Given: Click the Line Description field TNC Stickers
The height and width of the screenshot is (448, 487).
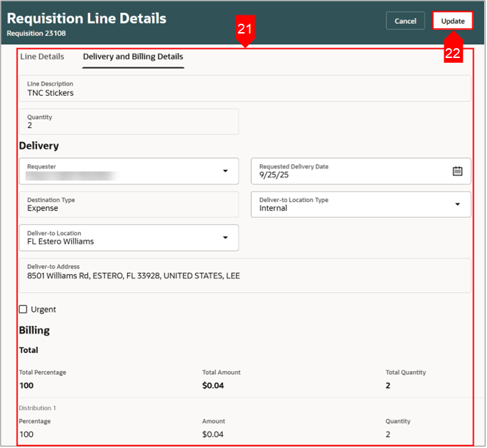Looking at the screenshot, I should coord(245,89).
